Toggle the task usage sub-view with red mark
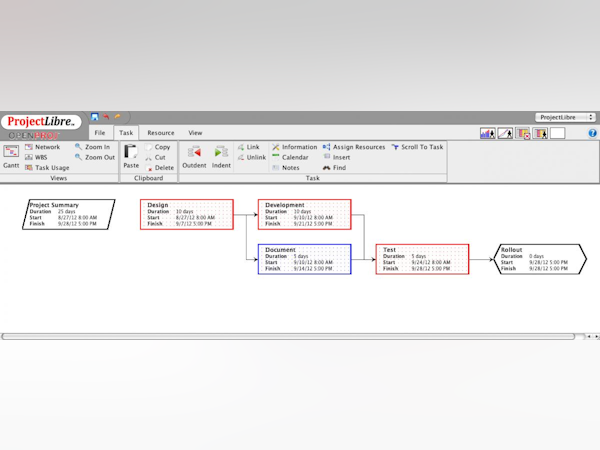The image size is (600, 450). point(523,133)
